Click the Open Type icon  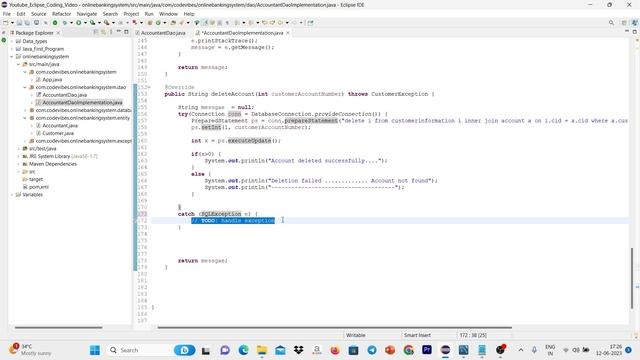click(173, 23)
